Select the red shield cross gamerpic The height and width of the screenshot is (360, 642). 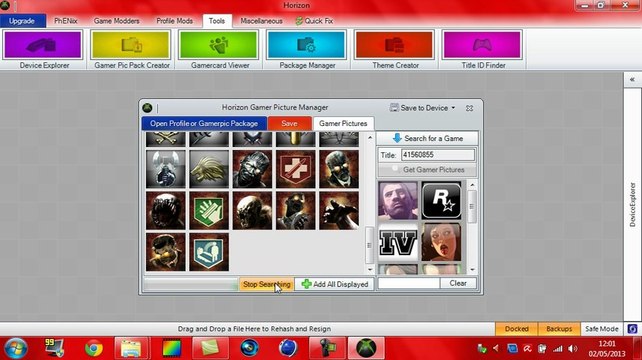tap(296, 169)
